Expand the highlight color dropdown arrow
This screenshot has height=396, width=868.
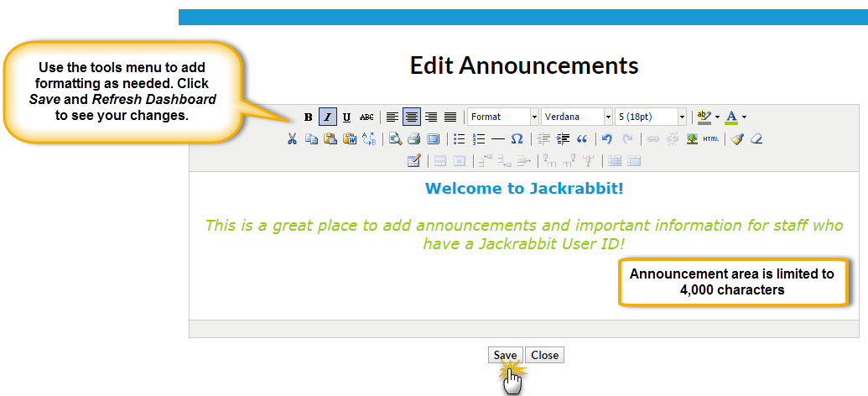click(x=717, y=117)
